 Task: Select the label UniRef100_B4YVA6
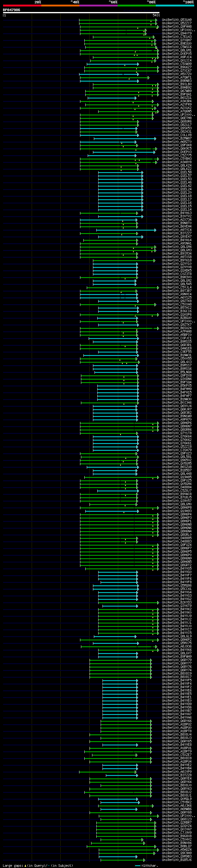pyautogui.click(x=177, y=717)
